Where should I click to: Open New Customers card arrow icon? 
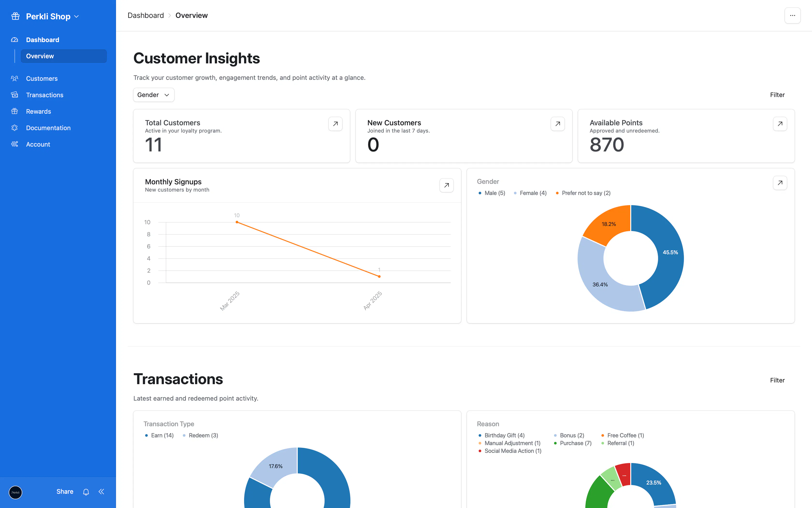coord(558,124)
